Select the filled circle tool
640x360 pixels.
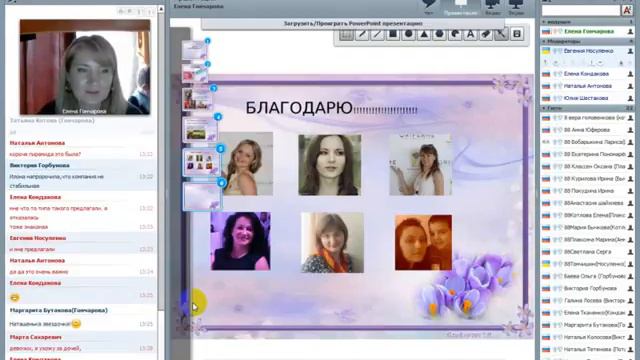[408, 34]
